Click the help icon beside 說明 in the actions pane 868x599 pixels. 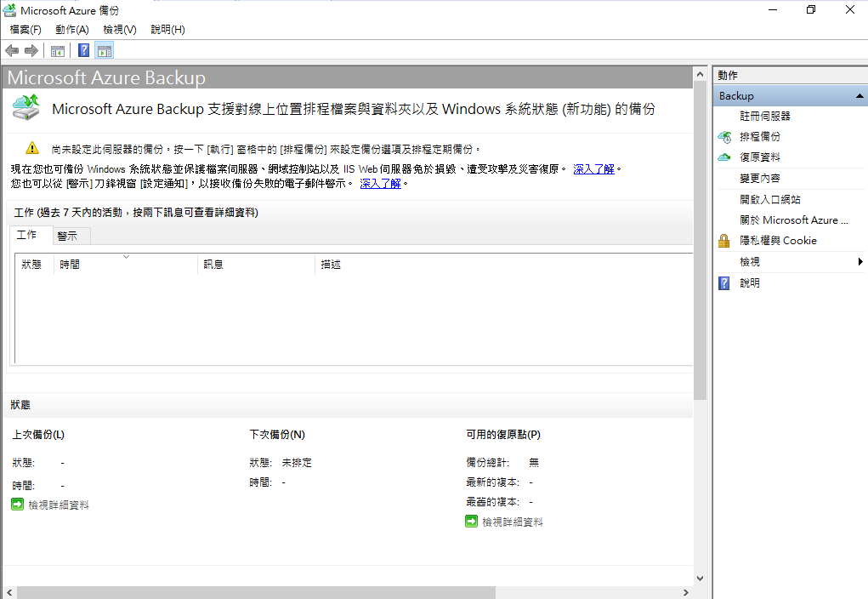tap(724, 283)
